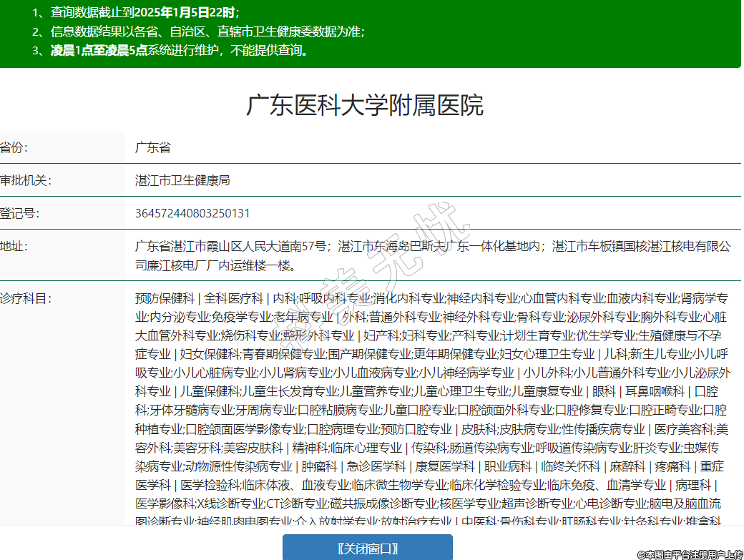Click the 登记号 field label

[19, 213]
